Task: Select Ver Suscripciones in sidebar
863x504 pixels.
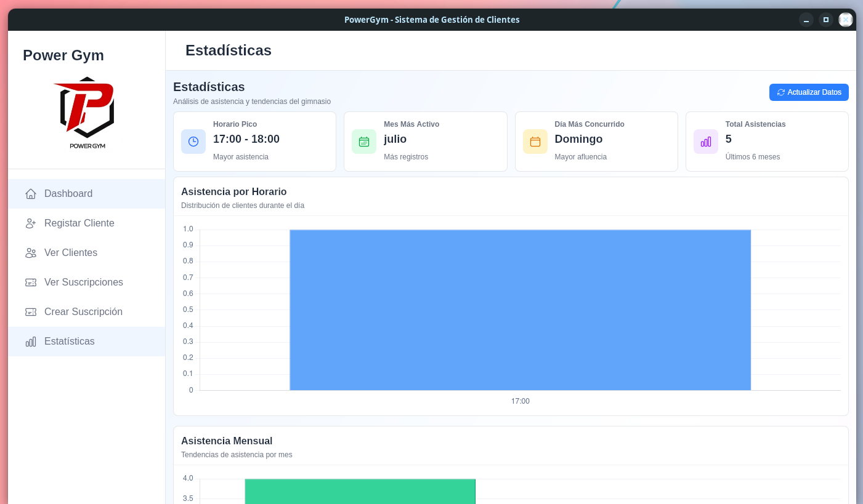Action: pyautogui.click(x=87, y=282)
